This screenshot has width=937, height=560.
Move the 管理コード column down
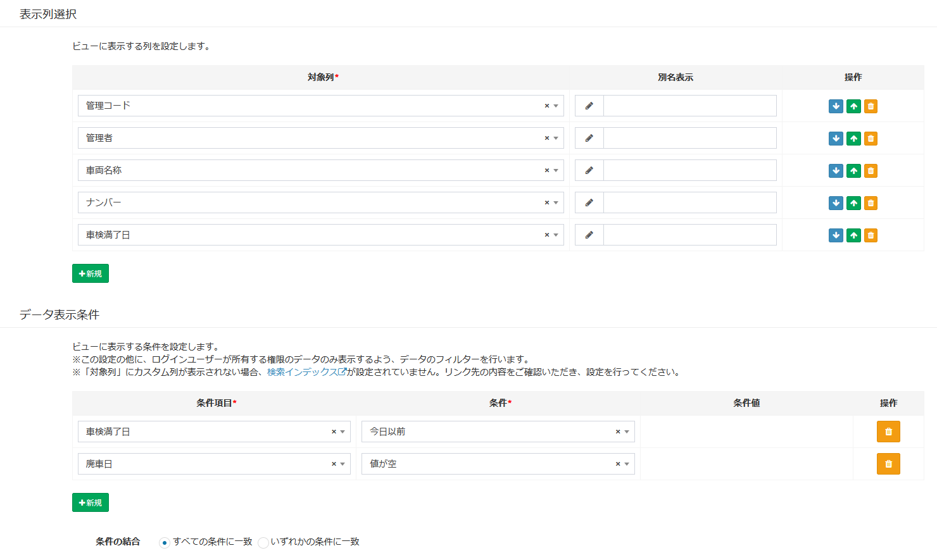coord(836,106)
